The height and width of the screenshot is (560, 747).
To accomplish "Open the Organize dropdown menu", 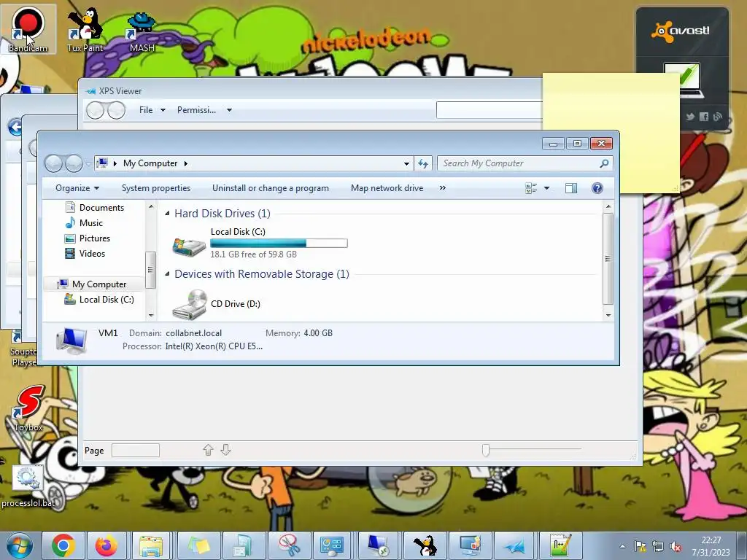I will [77, 188].
